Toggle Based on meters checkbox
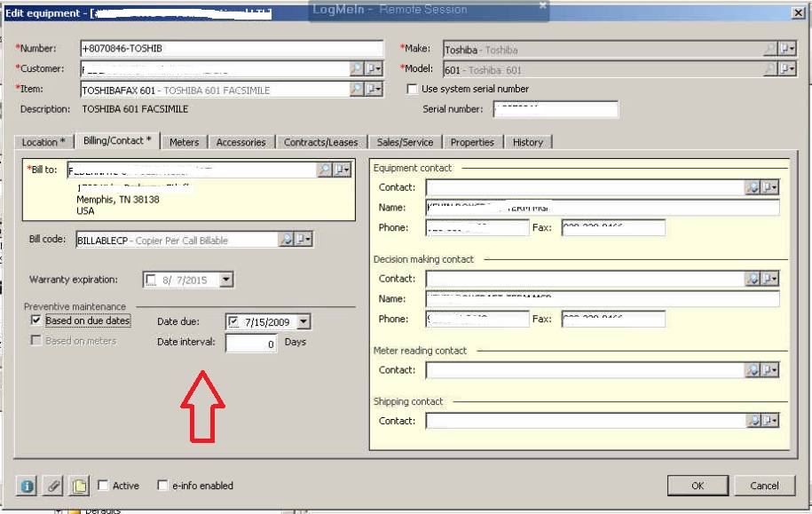812x514 pixels. pos(35,340)
